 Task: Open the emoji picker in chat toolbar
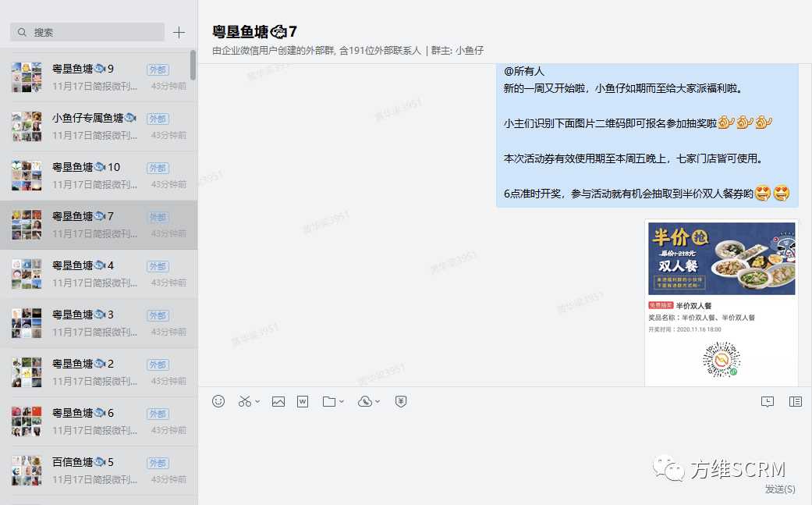pos(218,401)
